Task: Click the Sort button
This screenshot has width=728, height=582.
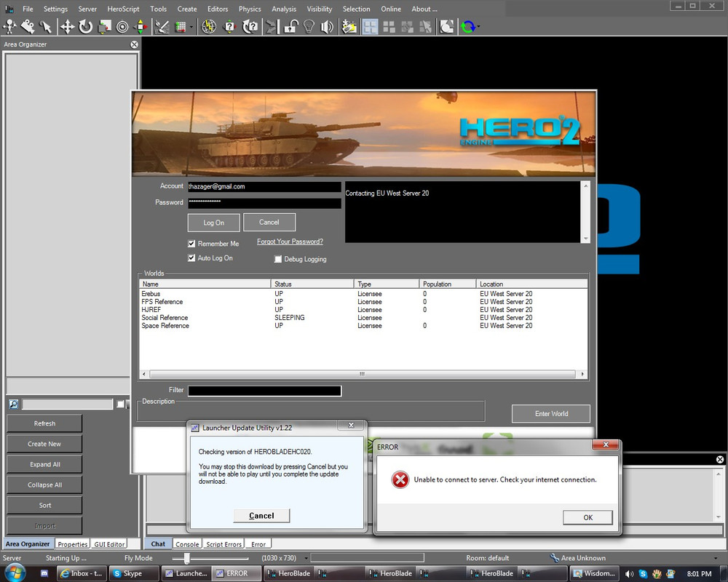Action: coord(44,505)
